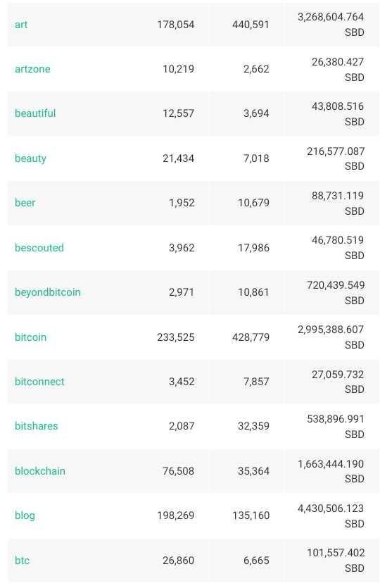The height and width of the screenshot is (588, 380).
Task: Select the 178,054 posts cell for art
Action: tap(176, 25)
